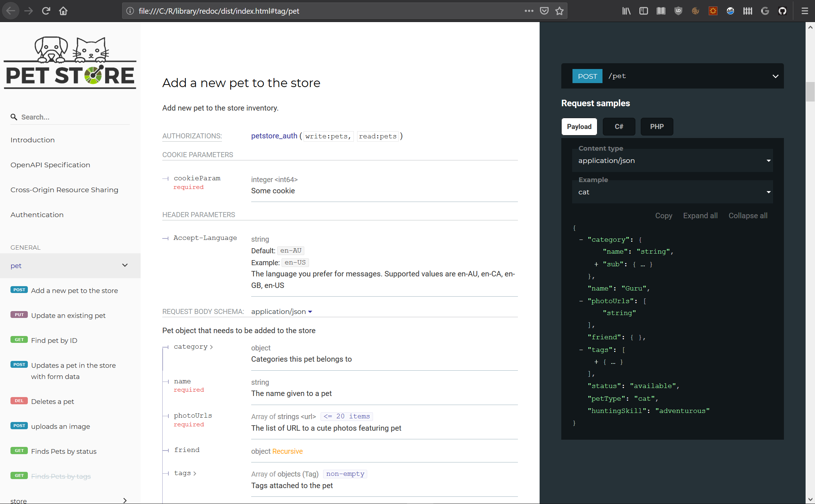Open the petstore_auth authorization link
The height and width of the screenshot is (504, 815).
tap(274, 136)
